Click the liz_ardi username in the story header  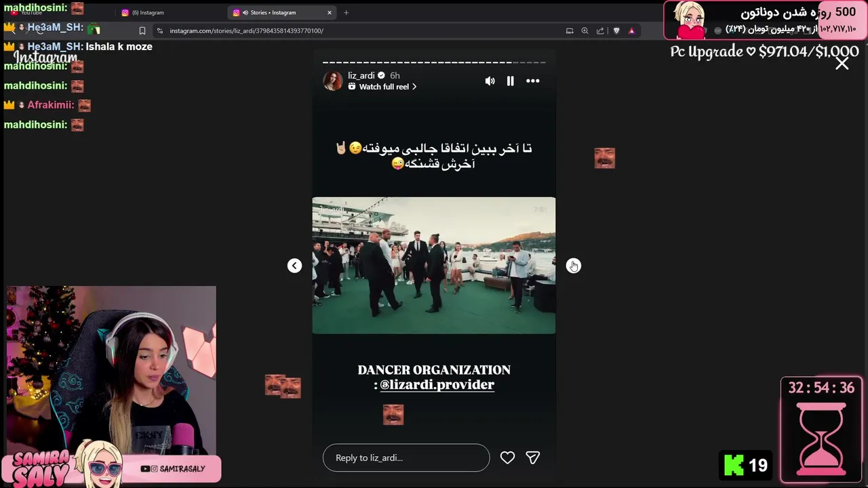pyautogui.click(x=361, y=75)
